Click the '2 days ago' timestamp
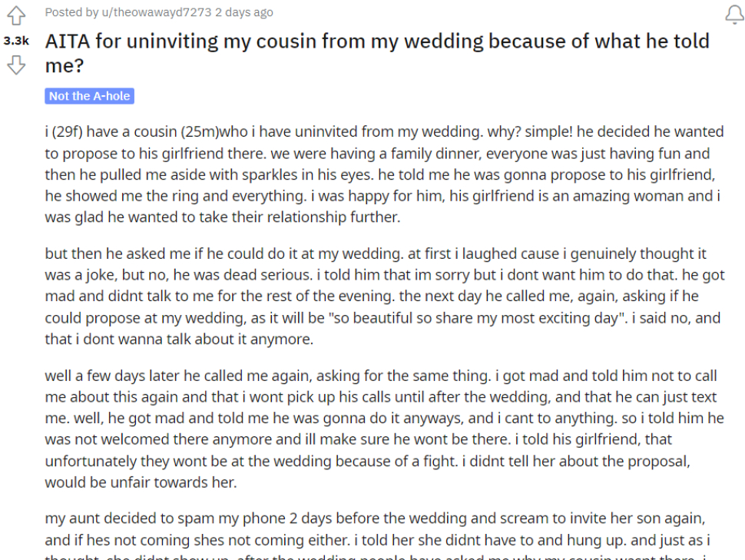Image resolution: width=745 pixels, height=560 pixels. [x=243, y=12]
